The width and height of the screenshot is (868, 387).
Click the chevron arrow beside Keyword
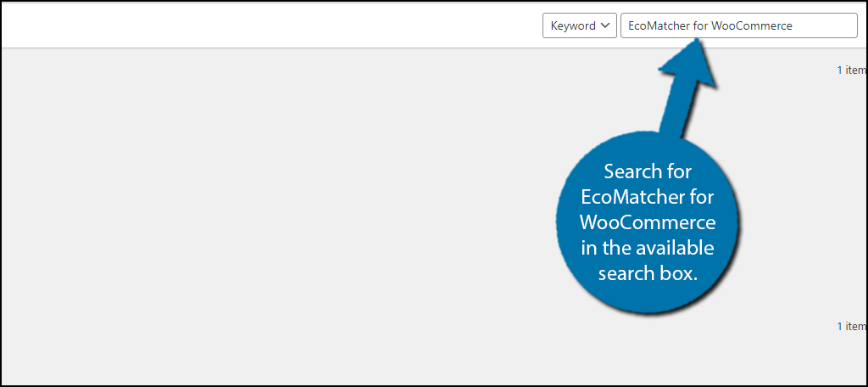(605, 25)
